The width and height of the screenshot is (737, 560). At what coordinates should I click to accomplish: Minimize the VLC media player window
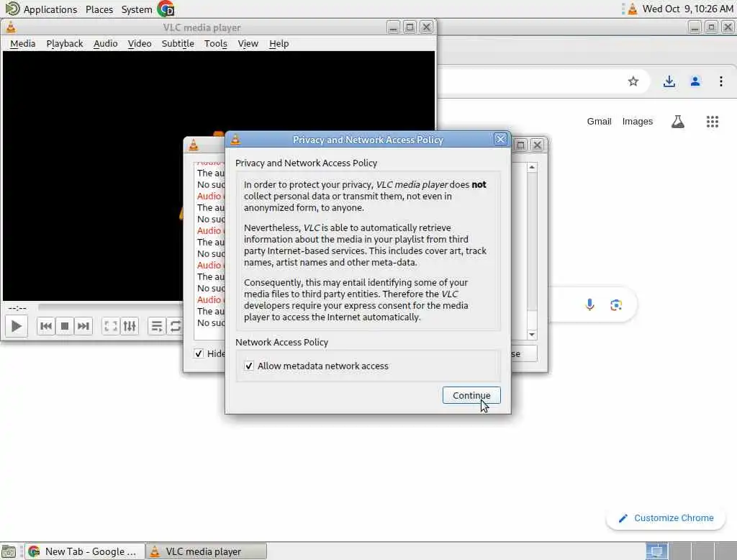(x=393, y=27)
